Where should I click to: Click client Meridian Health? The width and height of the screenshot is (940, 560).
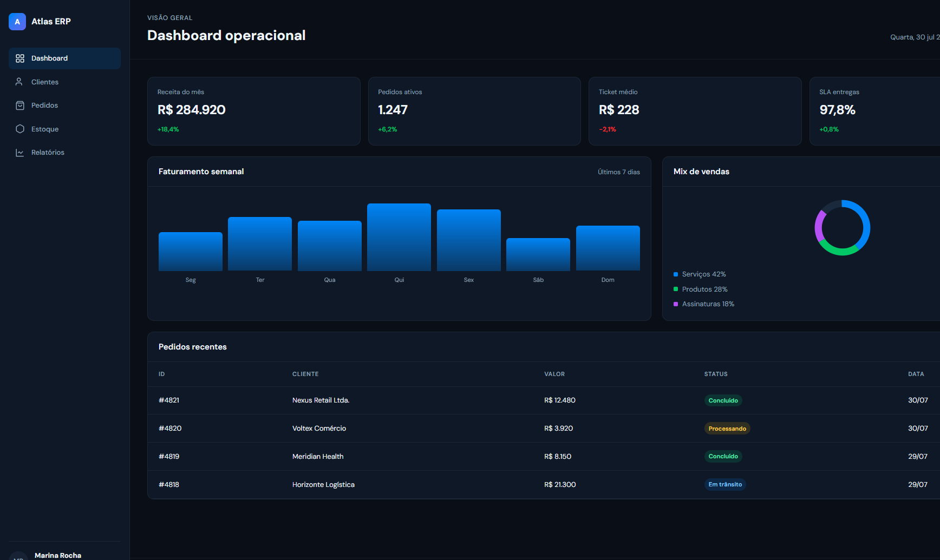pos(318,457)
